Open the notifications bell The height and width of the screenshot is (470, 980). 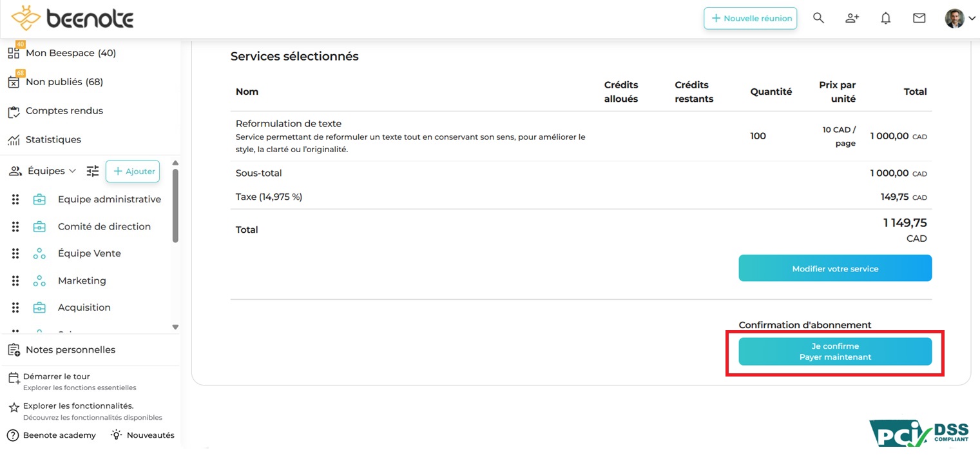(886, 18)
